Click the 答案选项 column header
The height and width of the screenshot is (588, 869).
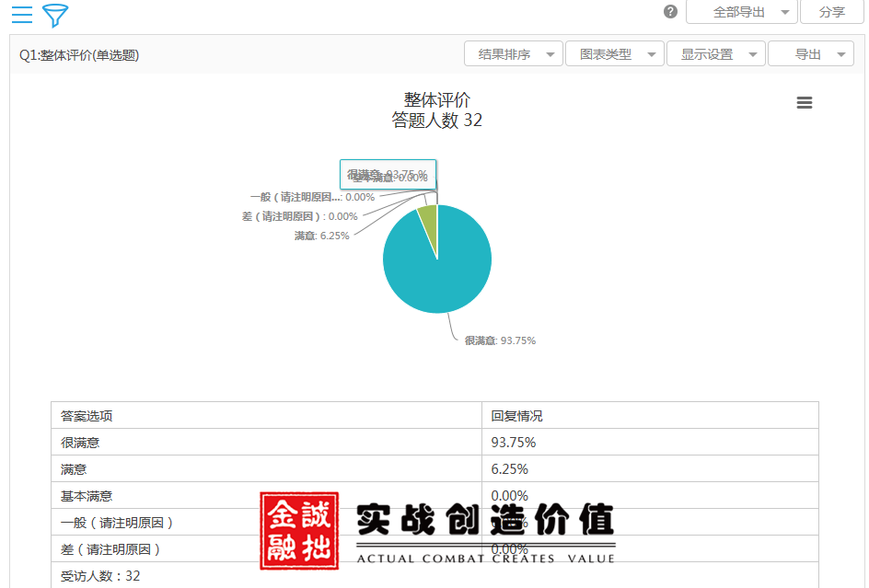pyautogui.click(x=87, y=416)
